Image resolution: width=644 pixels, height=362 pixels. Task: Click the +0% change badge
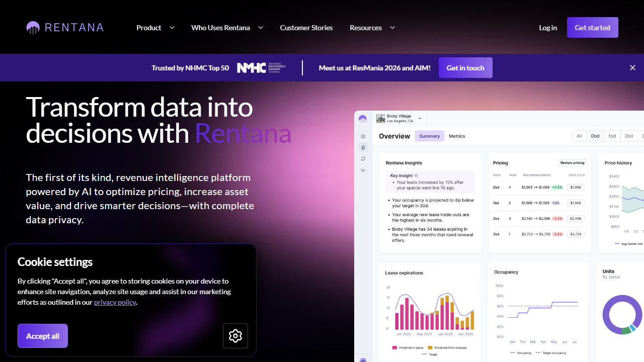tap(555, 203)
